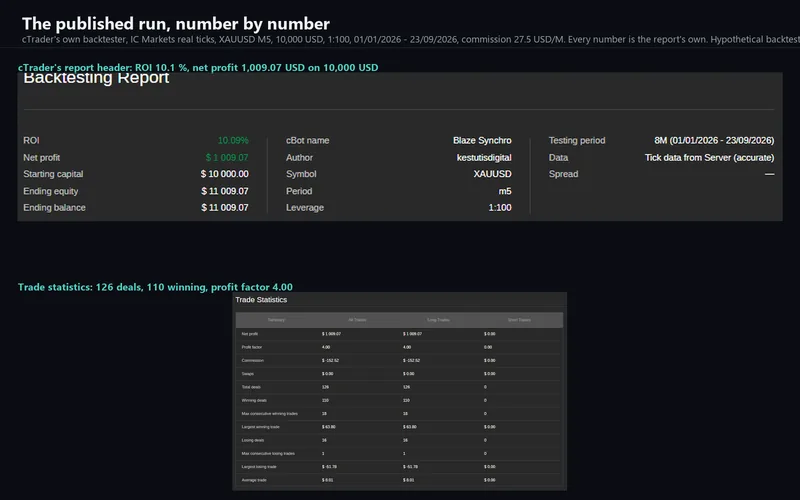This screenshot has width=800, height=500.
Task: Click the "Trade Statistics" table title
Action: click(x=261, y=300)
